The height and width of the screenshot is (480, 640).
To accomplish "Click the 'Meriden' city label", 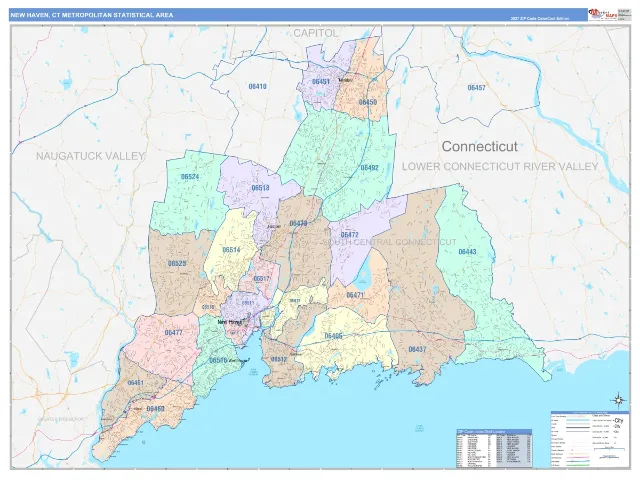I will pos(345,80).
